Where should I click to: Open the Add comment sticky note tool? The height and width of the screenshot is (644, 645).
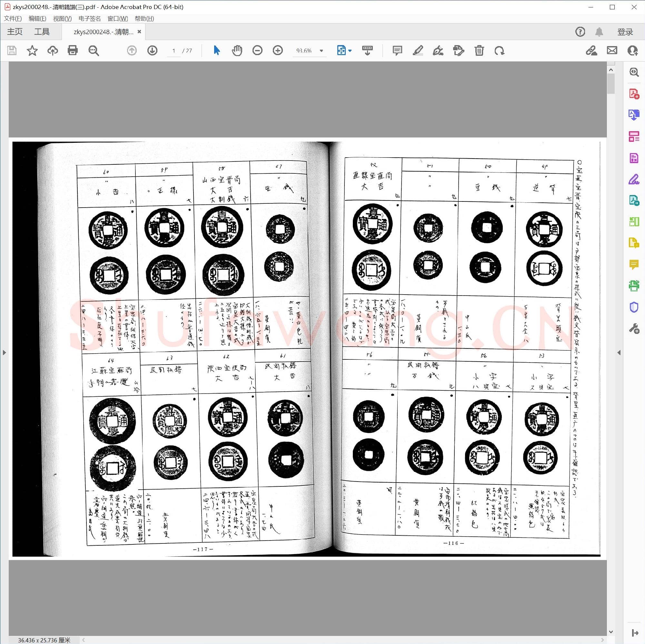[x=397, y=50]
